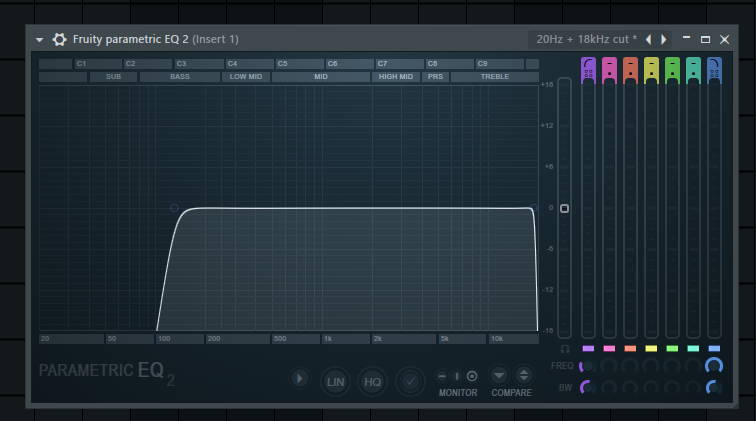
Task: Click the PRS frequency range label
Action: coord(435,77)
